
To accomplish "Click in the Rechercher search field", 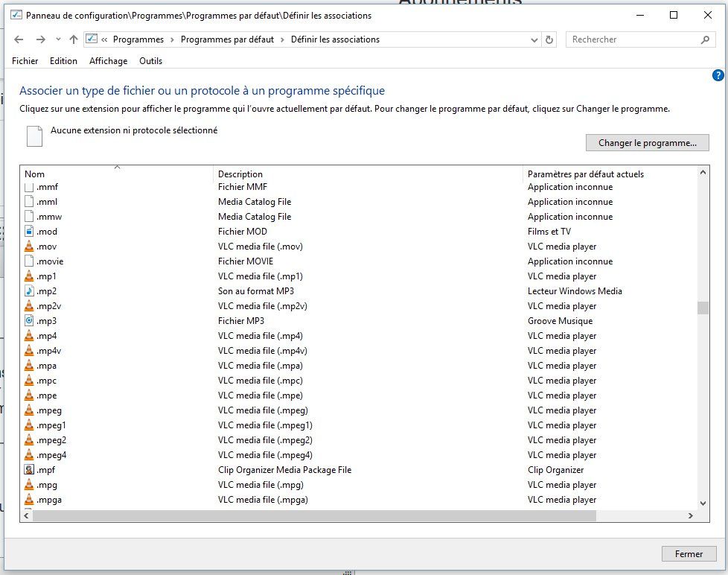I will click(633, 39).
